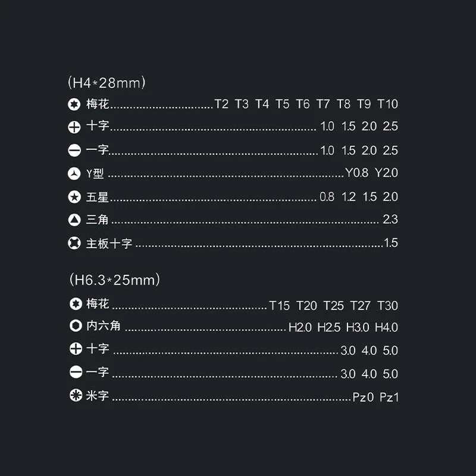Click the 主板十字 motherboard cross icon
476x476 pixels.
coord(74,243)
